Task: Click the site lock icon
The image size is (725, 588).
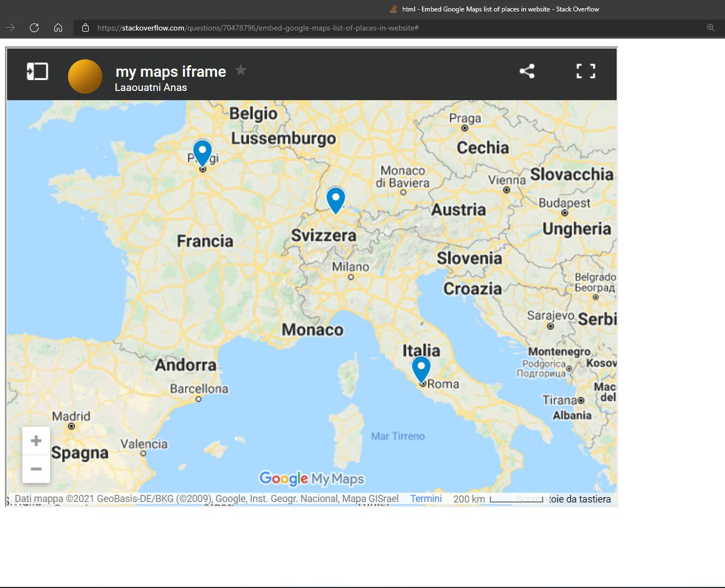Action: [85, 28]
